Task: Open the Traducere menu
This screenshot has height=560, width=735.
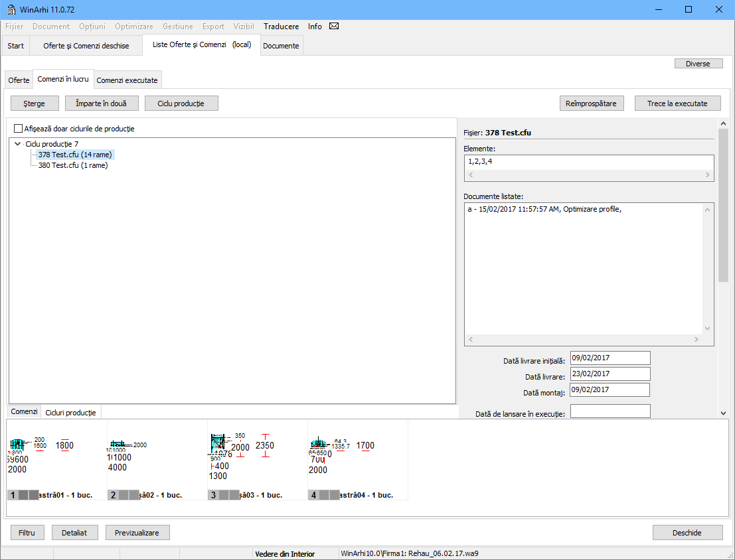Action: 281,27
